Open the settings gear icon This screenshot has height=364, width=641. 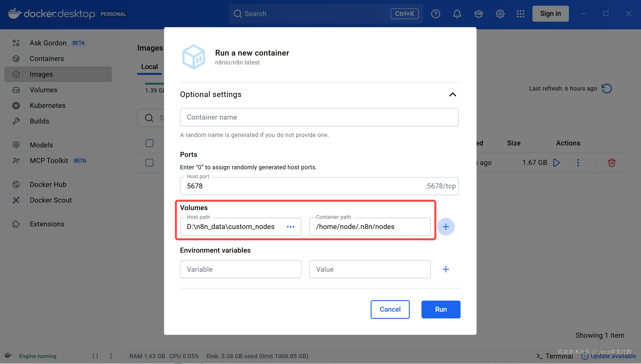point(500,14)
